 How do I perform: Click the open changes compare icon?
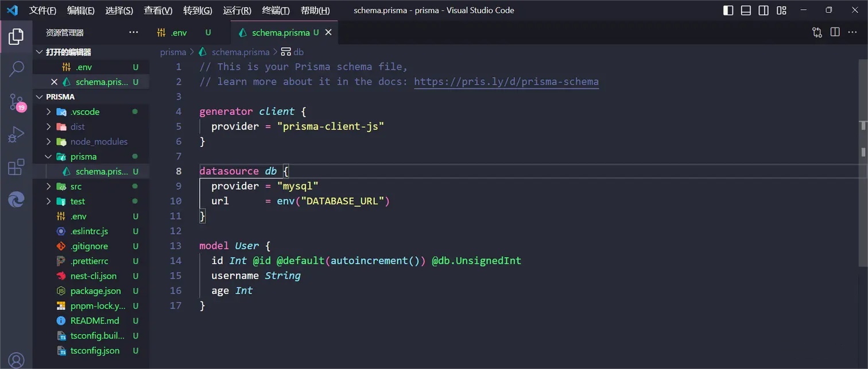point(817,33)
